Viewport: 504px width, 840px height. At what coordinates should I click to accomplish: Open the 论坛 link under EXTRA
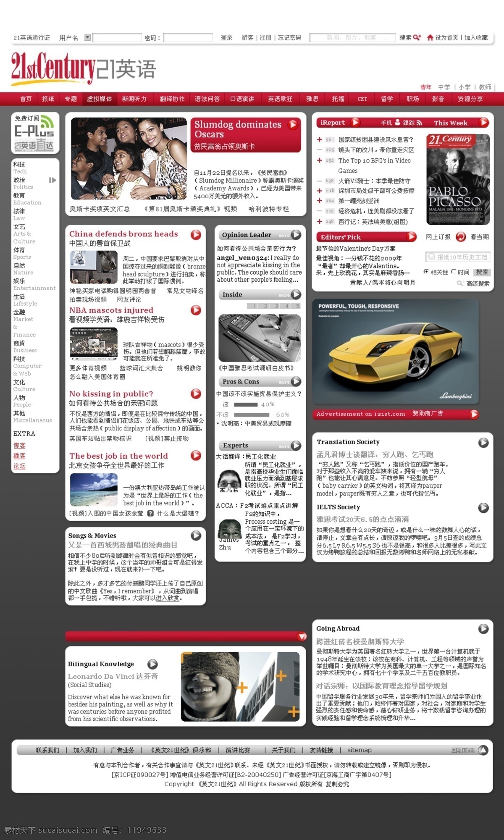(x=19, y=466)
